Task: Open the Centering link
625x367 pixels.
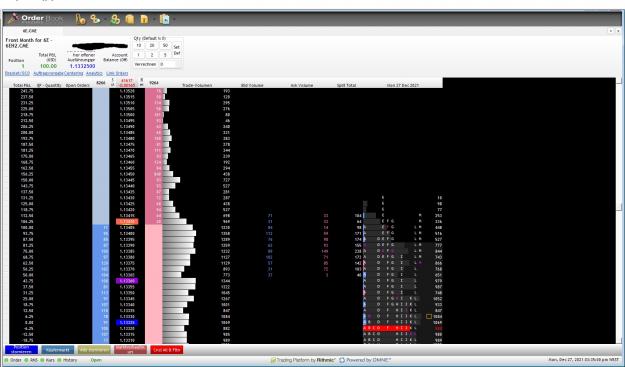Action: click(74, 73)
